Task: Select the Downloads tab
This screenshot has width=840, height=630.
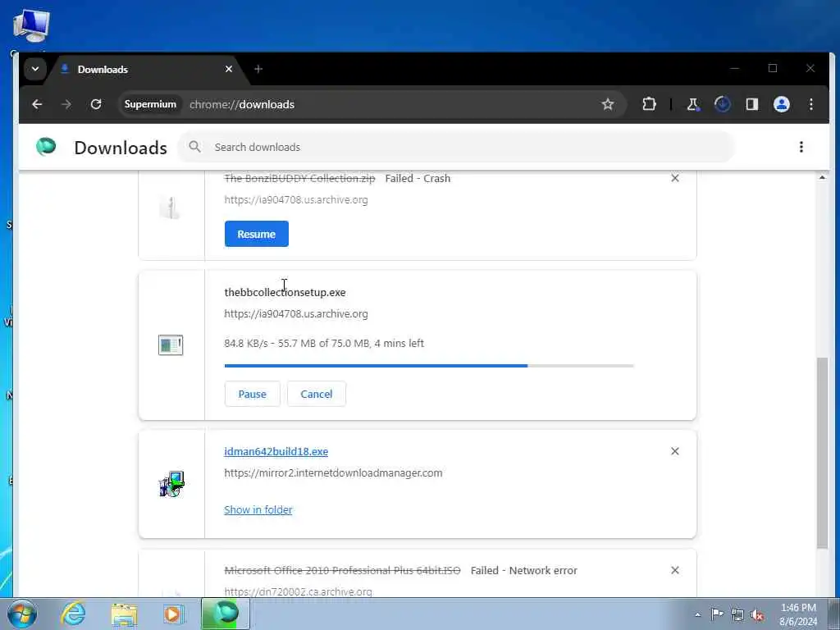Action: (x=144, y=69)
